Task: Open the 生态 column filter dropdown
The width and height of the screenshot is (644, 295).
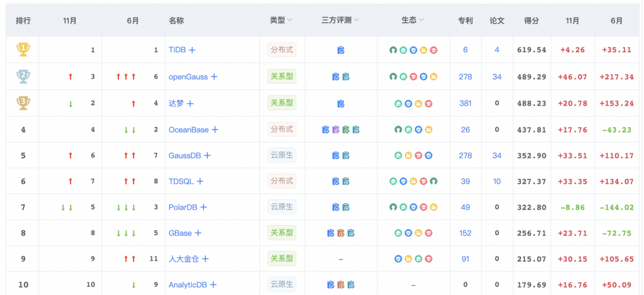Action: click(x=421, y=20)
